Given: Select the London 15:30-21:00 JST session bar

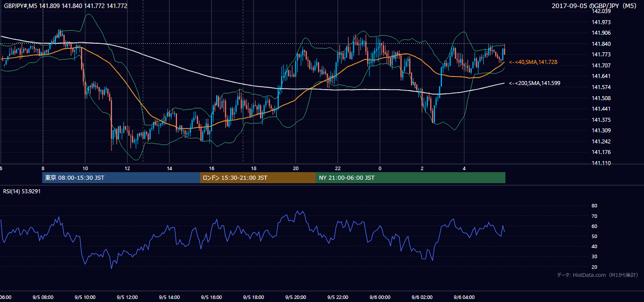Looking at the screenshot, I should coord(258,178).
